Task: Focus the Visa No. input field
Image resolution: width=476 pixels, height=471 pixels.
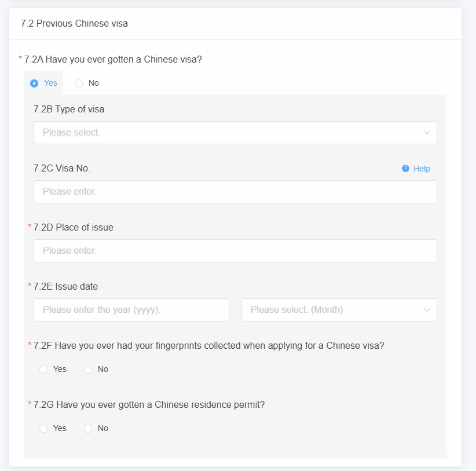Action: [235, 192]
